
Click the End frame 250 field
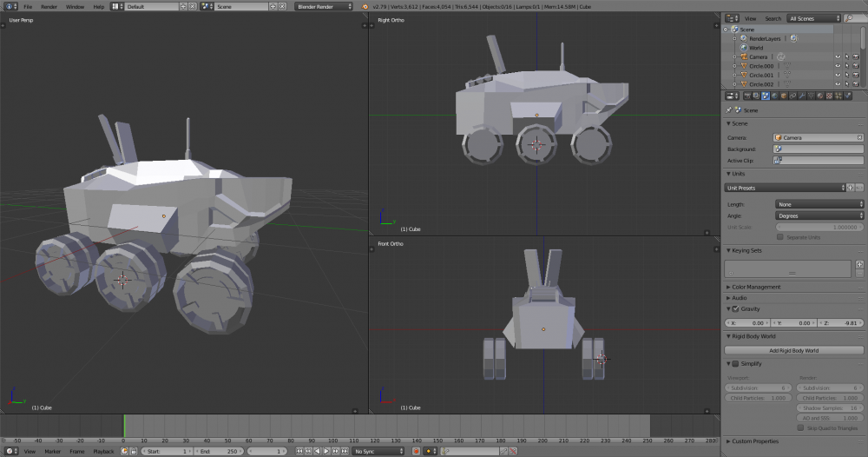pyautogui.click(x=219, y=452)
